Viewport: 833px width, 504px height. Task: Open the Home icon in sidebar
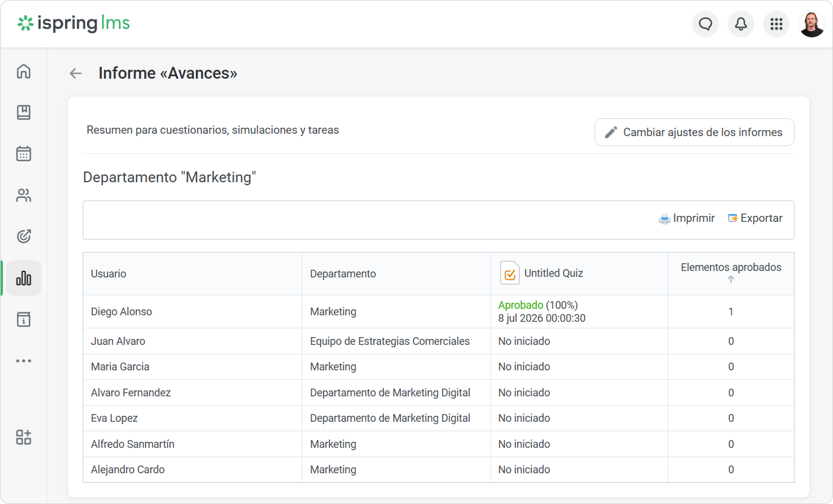tap(24, 71)
